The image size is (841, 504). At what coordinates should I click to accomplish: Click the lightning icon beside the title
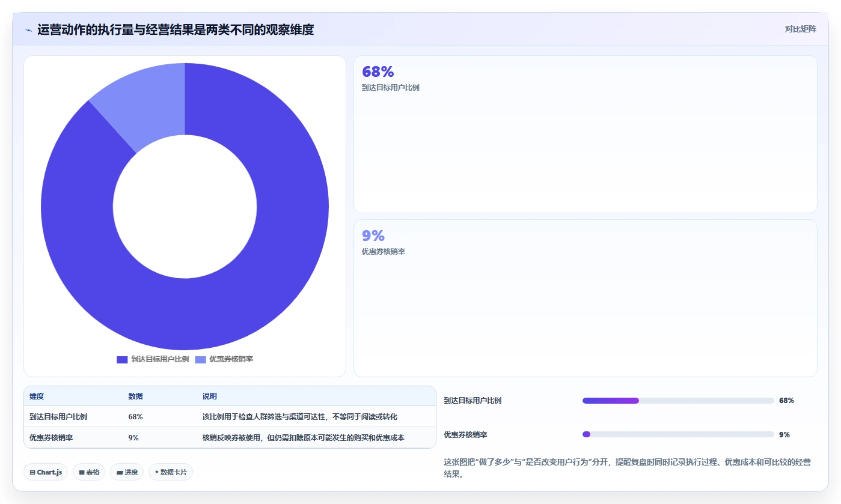tap(28, 29)
